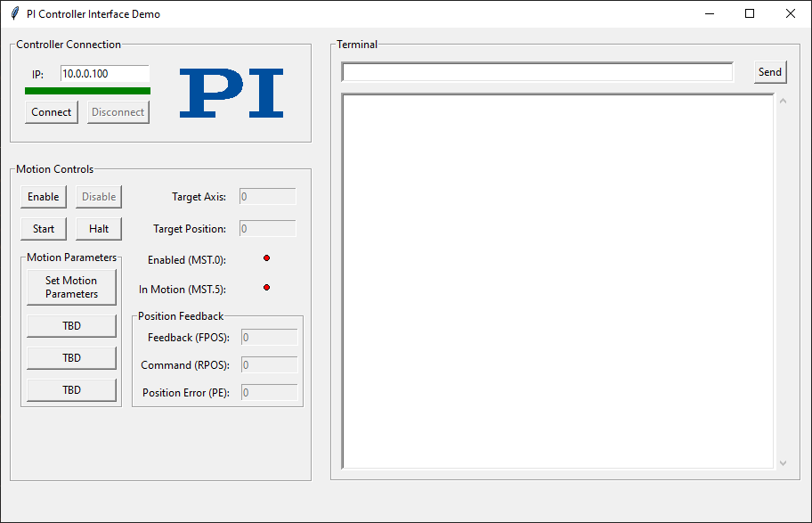Click the Target Position input field
Image resolution: width=812 pixels, height=523 pixels.
tap(268, 229)
